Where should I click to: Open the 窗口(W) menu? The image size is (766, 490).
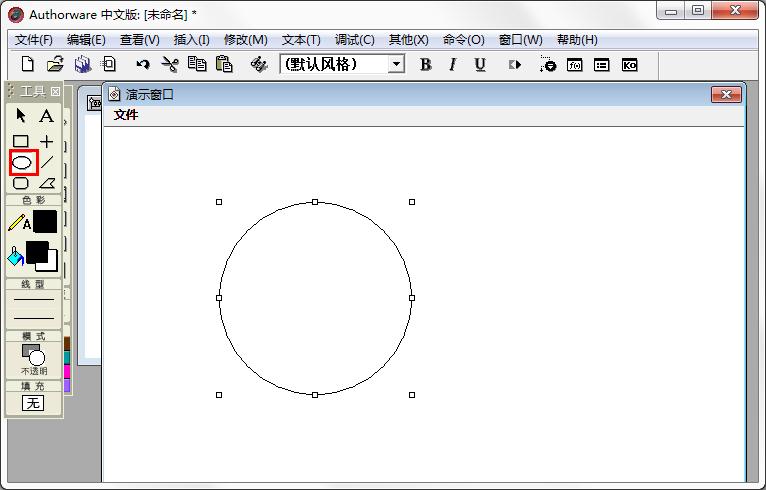point(521,40)
